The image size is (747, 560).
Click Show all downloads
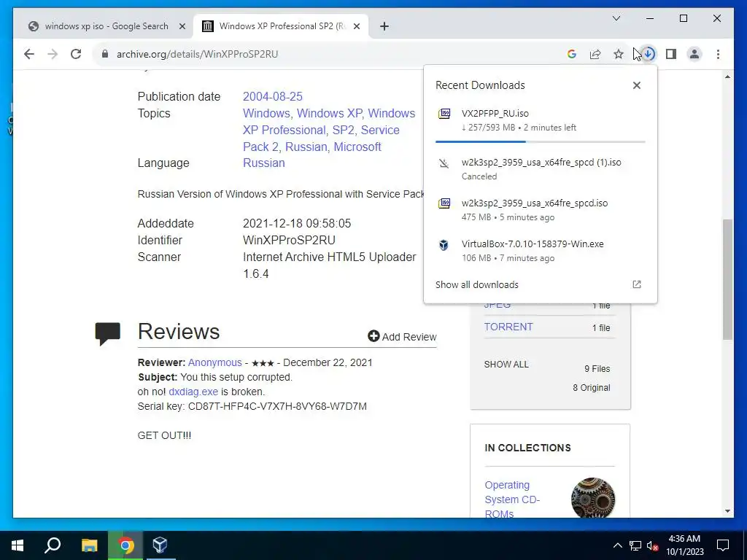[x=477, y=284]
